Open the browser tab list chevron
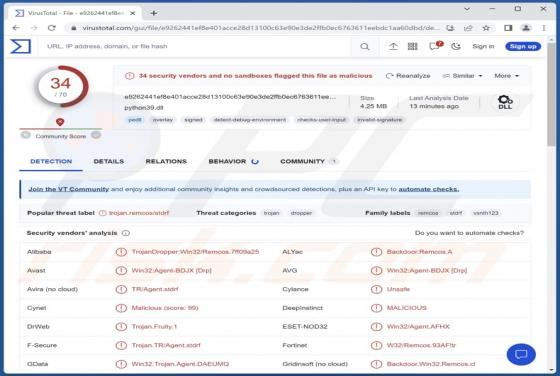 click(x=467, y=9)
